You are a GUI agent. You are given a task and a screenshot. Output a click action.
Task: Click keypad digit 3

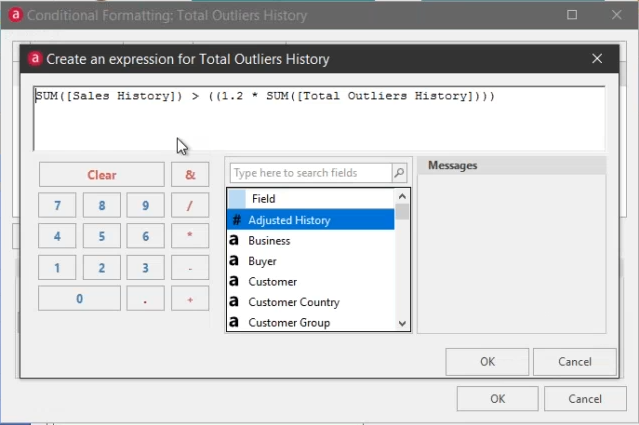click(x=145, y=268)
